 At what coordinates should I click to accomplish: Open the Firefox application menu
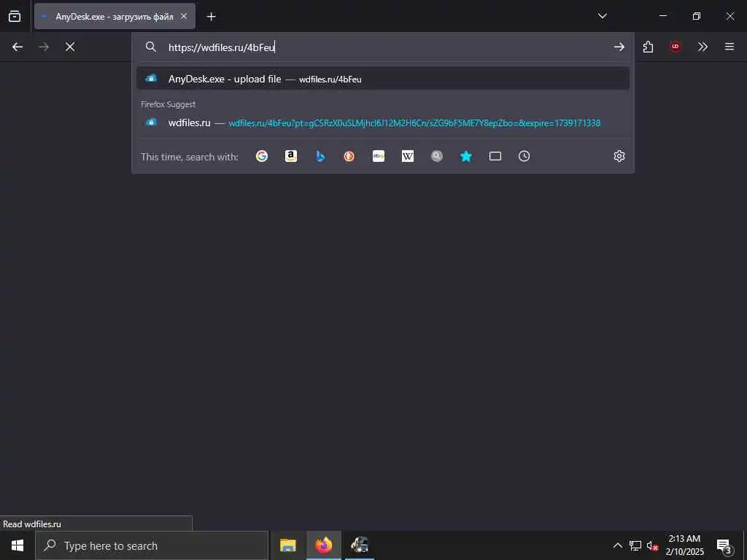(729, 47)
